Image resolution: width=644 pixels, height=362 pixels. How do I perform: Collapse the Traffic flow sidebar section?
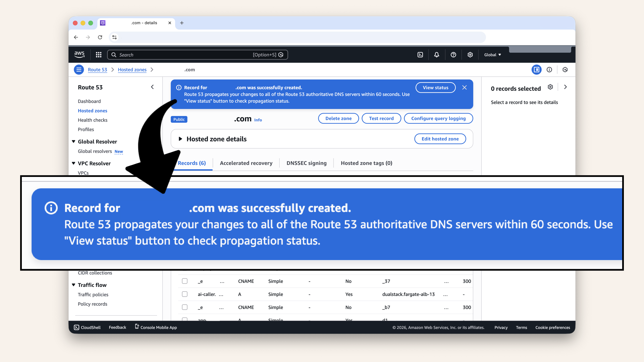click(73, 285)
